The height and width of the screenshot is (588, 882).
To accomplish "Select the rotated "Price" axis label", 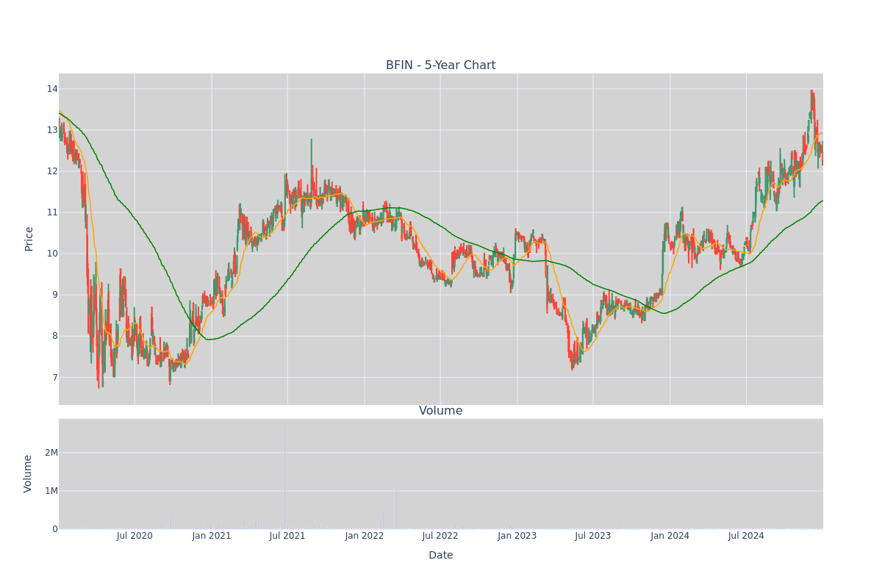I will [29, 239].
